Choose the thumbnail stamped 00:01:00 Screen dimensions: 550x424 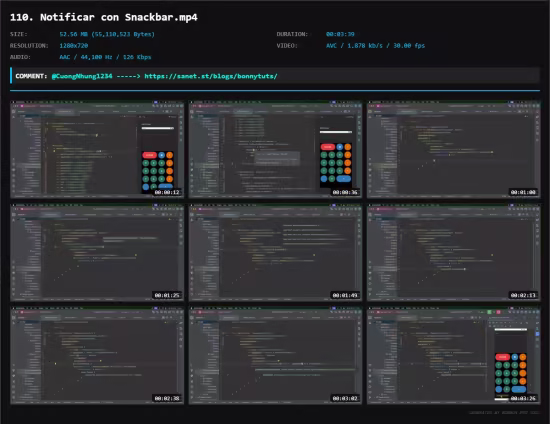pos(454,149)
